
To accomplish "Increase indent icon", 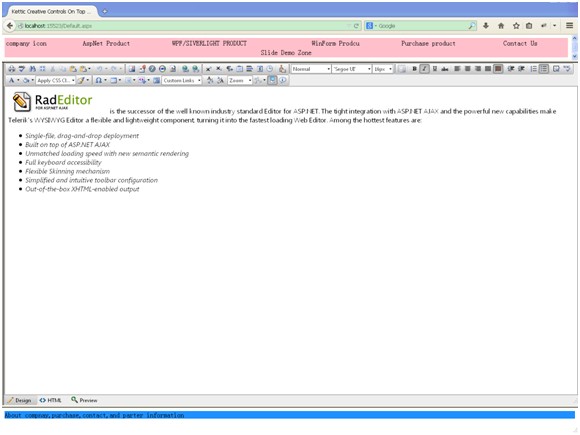I will 511,69.
